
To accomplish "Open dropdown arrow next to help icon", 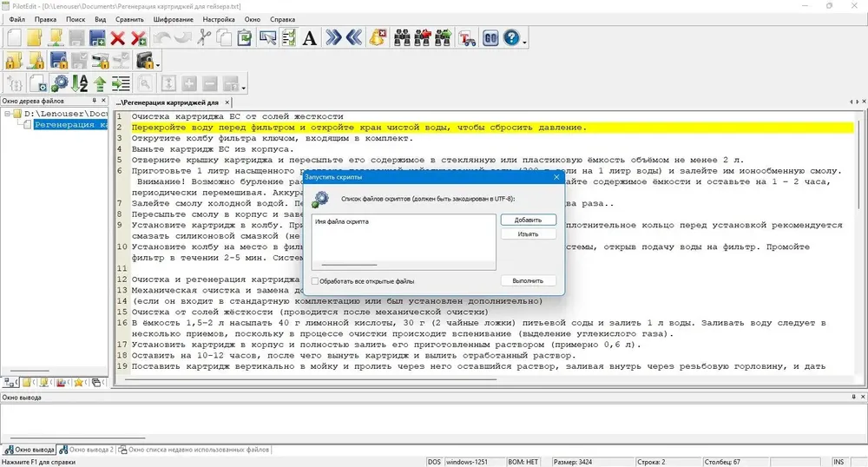I will coord(524,42).
